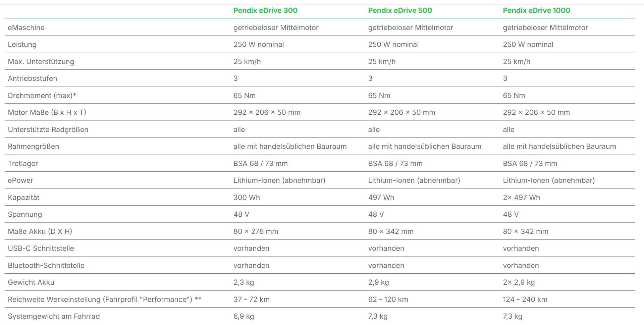Viewport: 644px width, 325px height.
Task: Click the 80 × 276 mm battery dimension cell
Action: [256, 231]
